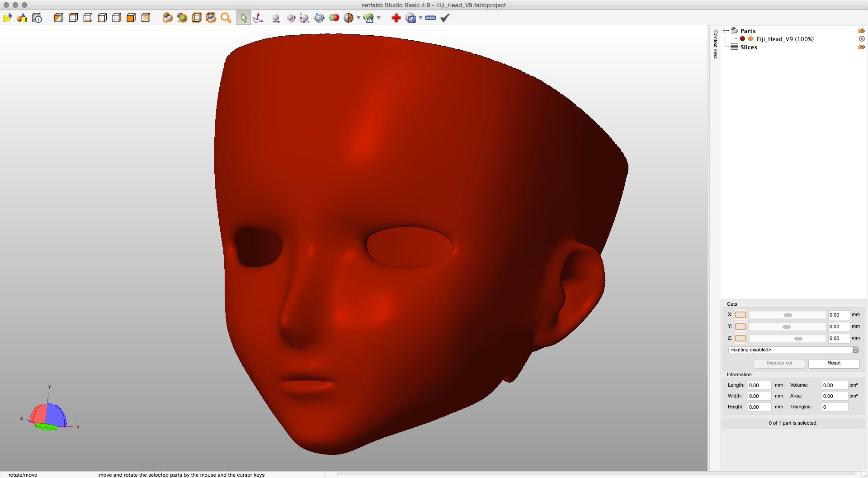Click the Y cut slider handle
868x478 pixels.
[787, 327]
